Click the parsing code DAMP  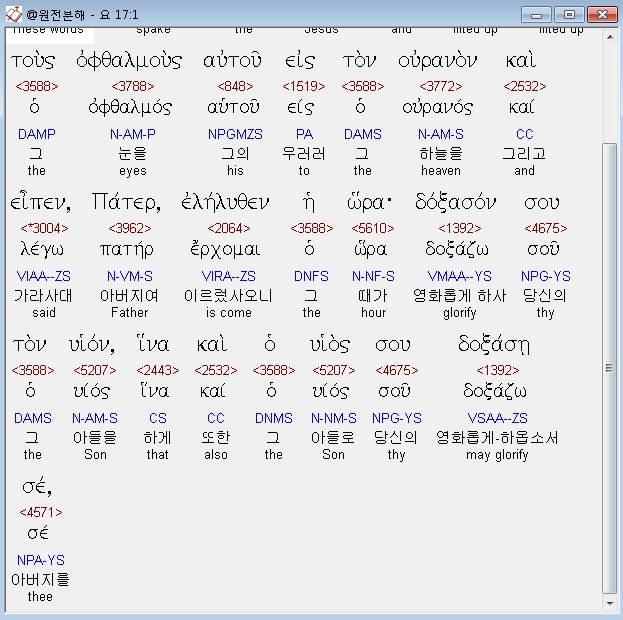coord(37,134)
